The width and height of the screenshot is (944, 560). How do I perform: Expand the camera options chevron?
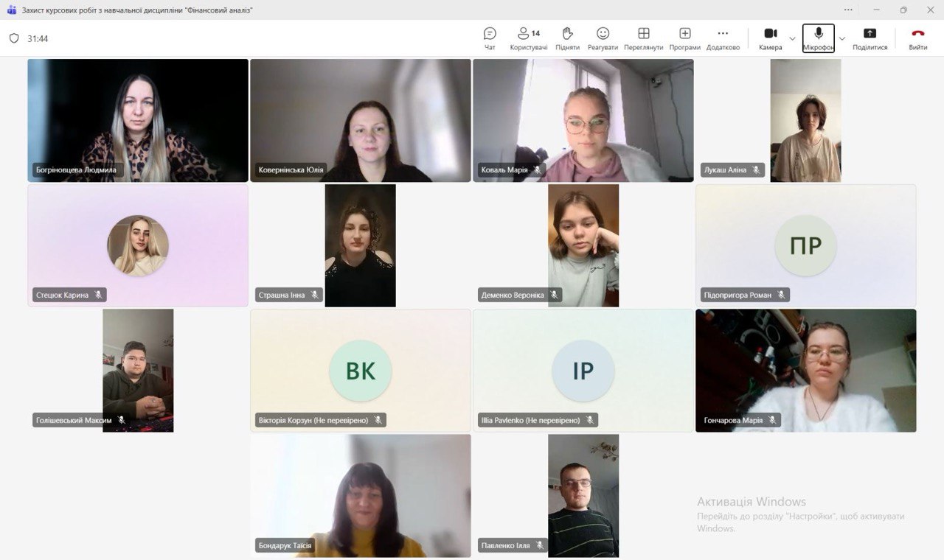[793, 38]
